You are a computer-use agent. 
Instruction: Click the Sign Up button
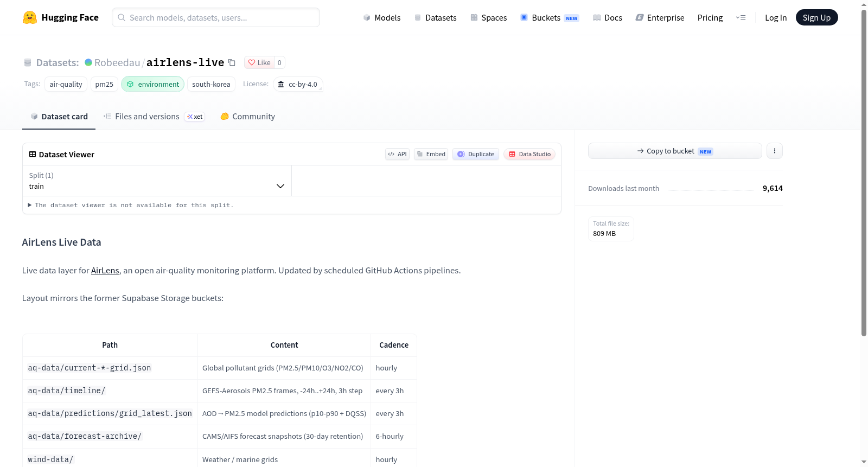point(816,17)
